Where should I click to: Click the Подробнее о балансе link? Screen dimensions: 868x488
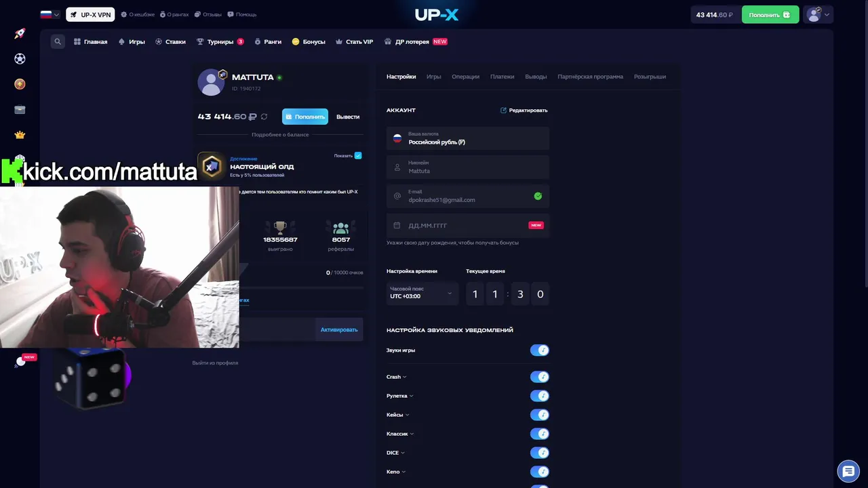coord(280,134)
